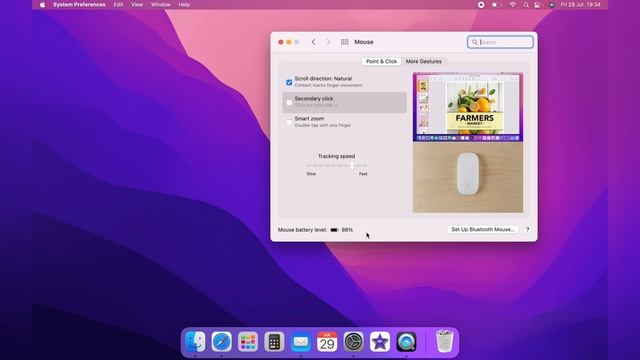Viewport: 640px width, 360px height.
Task: Minimize the Mouse preferences window
Action: (289, 42)
